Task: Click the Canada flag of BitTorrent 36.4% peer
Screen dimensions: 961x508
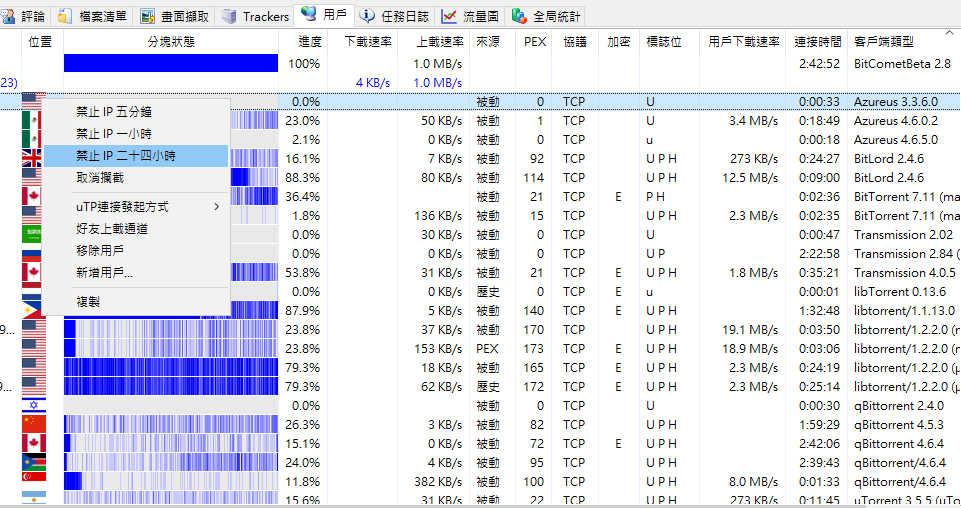Action: (32, 197)
